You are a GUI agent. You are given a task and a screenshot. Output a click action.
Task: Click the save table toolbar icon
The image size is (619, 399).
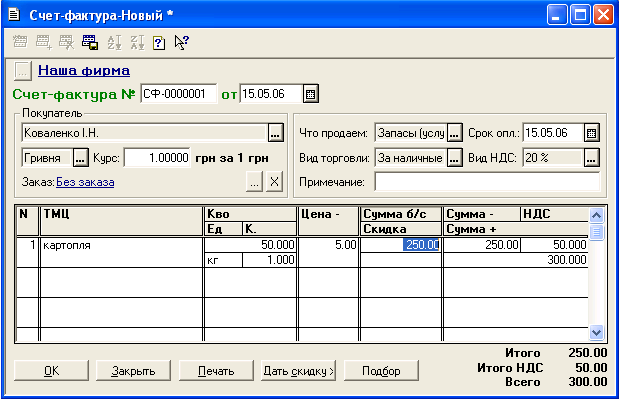[x=90, y=42]
